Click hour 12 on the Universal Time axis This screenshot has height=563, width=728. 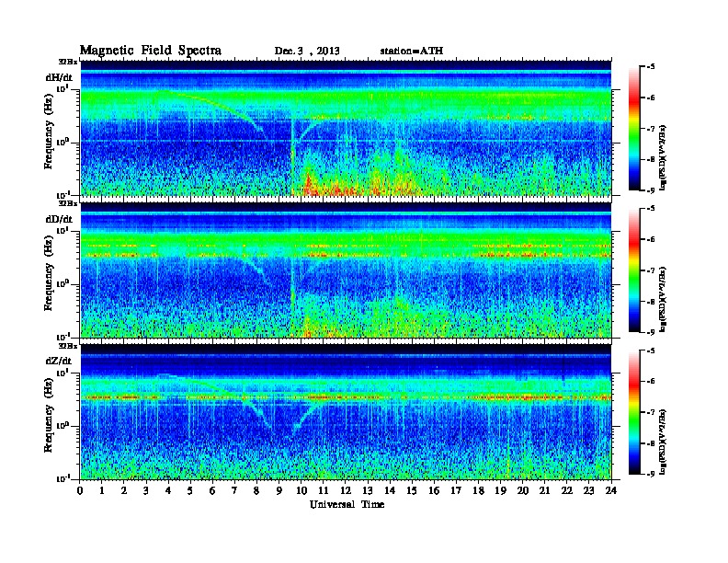(346, 490)
